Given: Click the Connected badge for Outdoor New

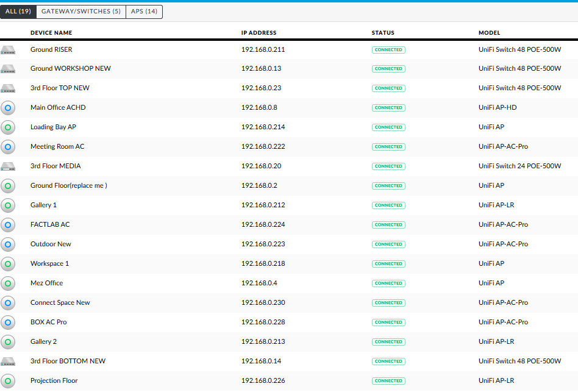Looking at the screenshot, I should [388, 244].
